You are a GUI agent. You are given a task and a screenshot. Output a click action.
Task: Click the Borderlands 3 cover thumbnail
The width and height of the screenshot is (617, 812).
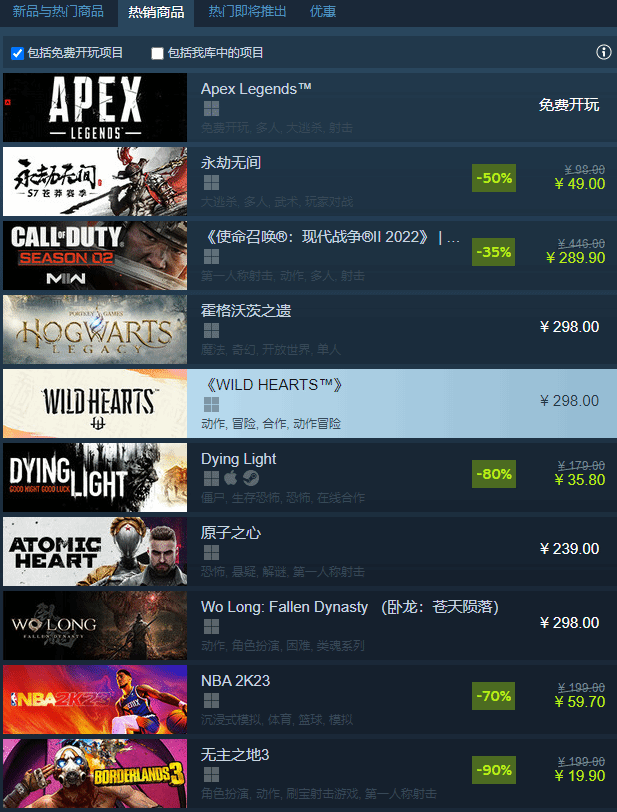[95, 774]
